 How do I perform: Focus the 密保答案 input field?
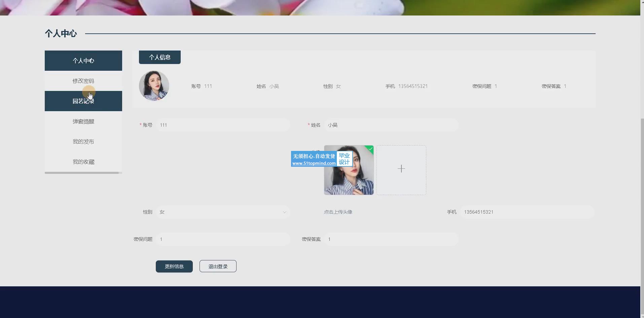click(x=391, y=239)
